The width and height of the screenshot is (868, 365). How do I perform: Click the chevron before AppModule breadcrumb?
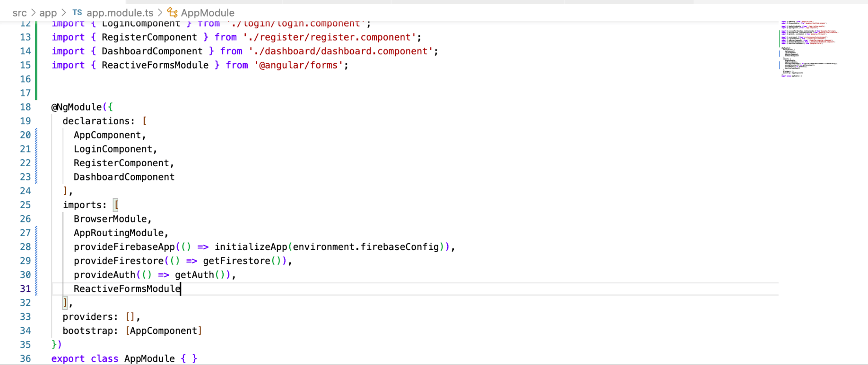(x=160, y=13)
